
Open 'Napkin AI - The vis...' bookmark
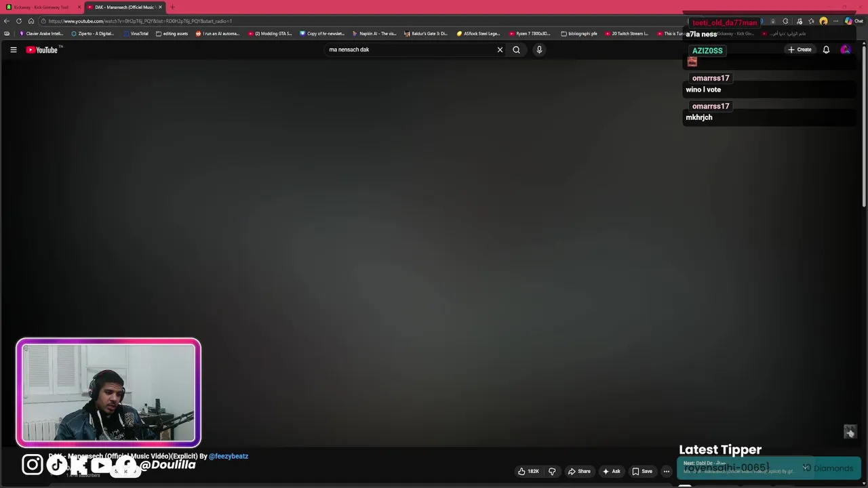[374, 33]
